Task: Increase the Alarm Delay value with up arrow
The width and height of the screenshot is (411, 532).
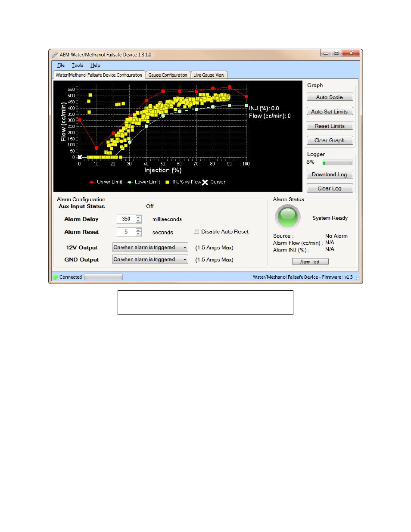Action: pos(138,217)
